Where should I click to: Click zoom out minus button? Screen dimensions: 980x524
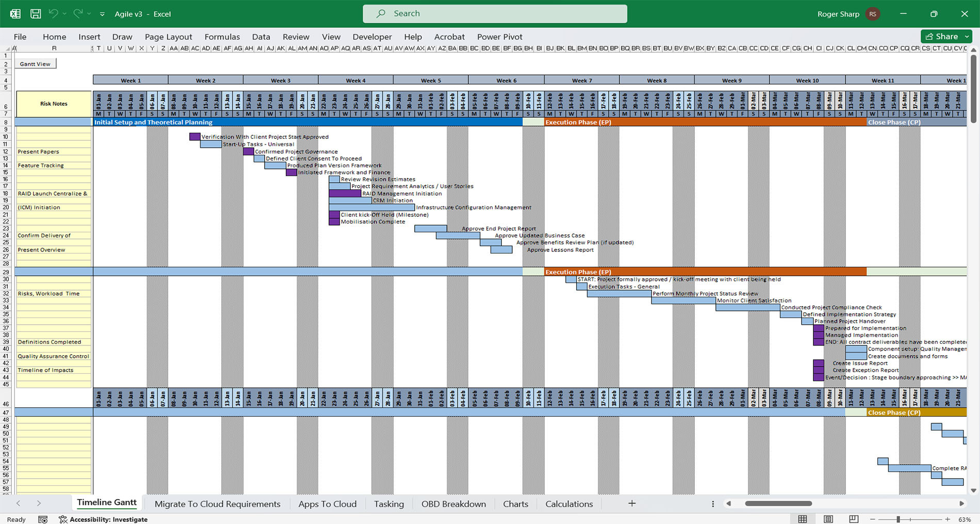click(x=873, y=519)
